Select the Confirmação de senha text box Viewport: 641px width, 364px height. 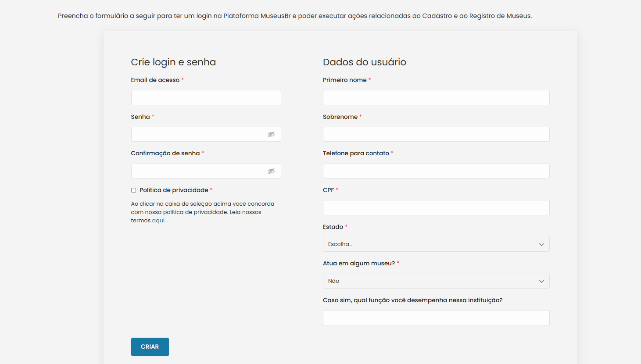(197, 171)
